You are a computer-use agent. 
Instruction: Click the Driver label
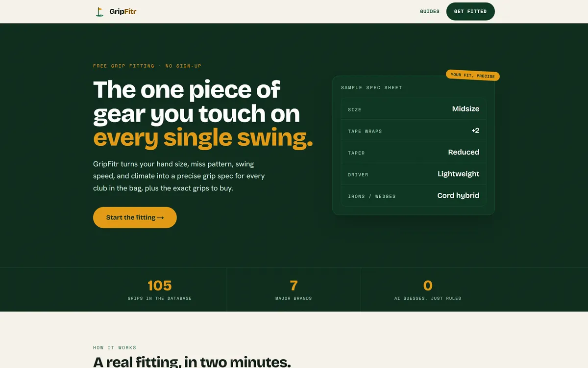pos(358,174)
